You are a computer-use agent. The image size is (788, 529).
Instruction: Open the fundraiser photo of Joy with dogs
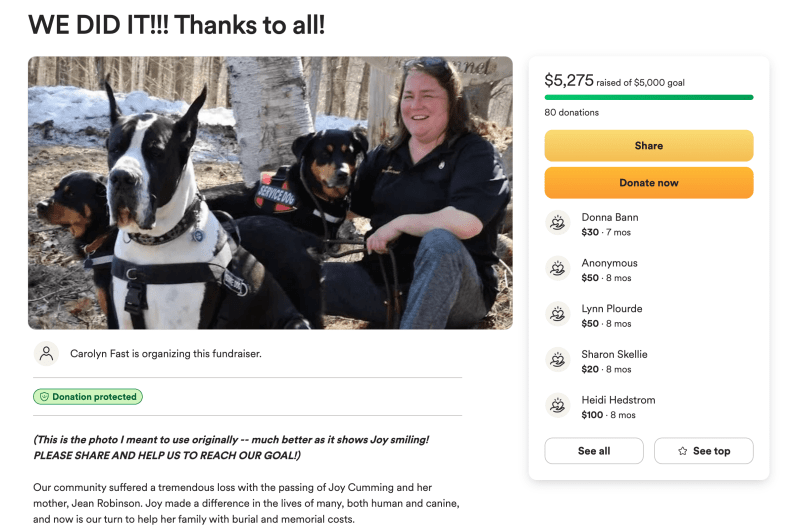[270, 192]
